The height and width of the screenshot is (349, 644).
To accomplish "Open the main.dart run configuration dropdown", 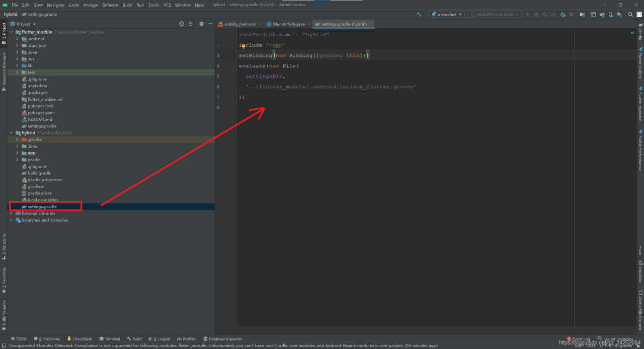I will point(446,15).
